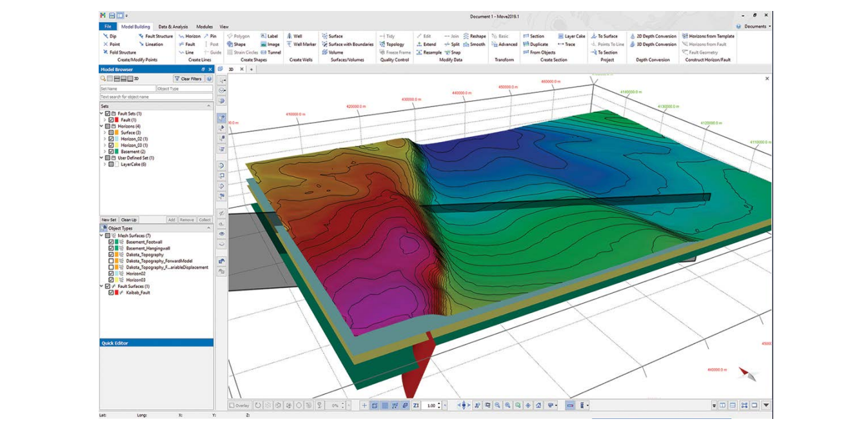Click the help icon beside Clear Filters

(x=209, y=79)
